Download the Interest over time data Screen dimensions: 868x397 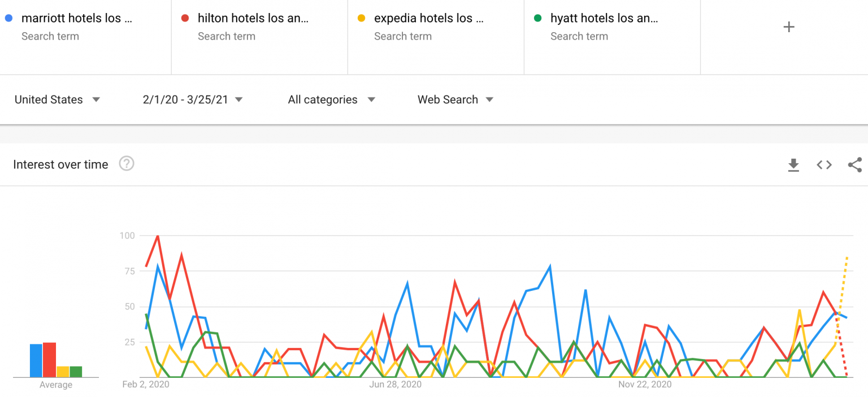coord(793,165)
